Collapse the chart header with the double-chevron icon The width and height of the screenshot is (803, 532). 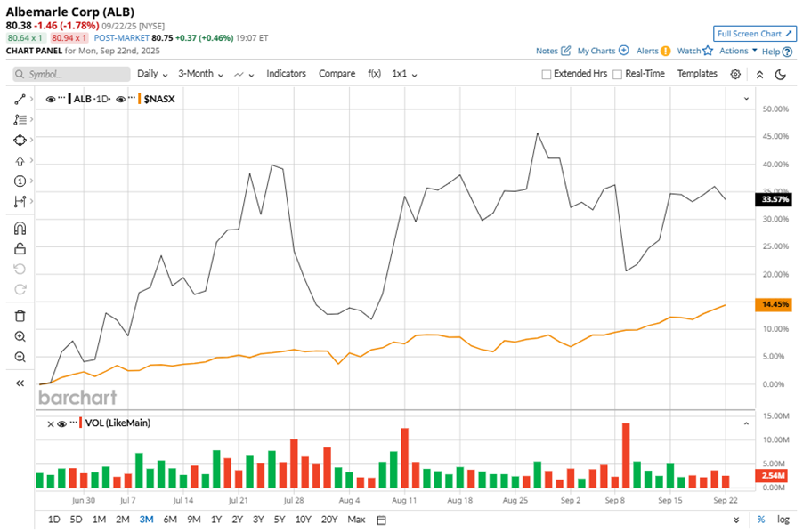click(760, 75)
